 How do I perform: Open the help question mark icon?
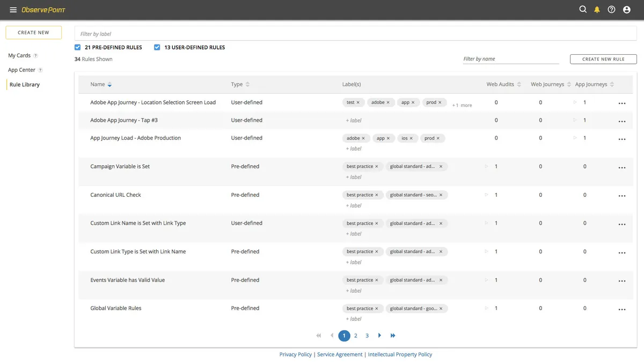[611, 10]
